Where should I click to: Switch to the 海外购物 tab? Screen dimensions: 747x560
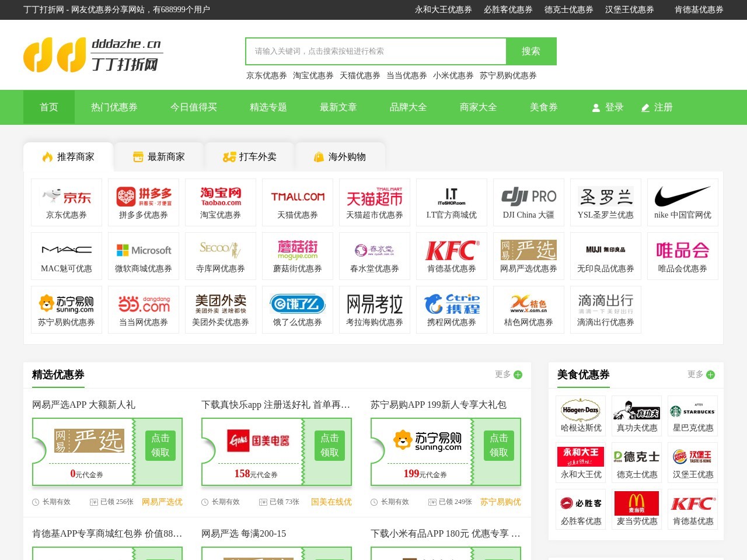click(341, 156)
